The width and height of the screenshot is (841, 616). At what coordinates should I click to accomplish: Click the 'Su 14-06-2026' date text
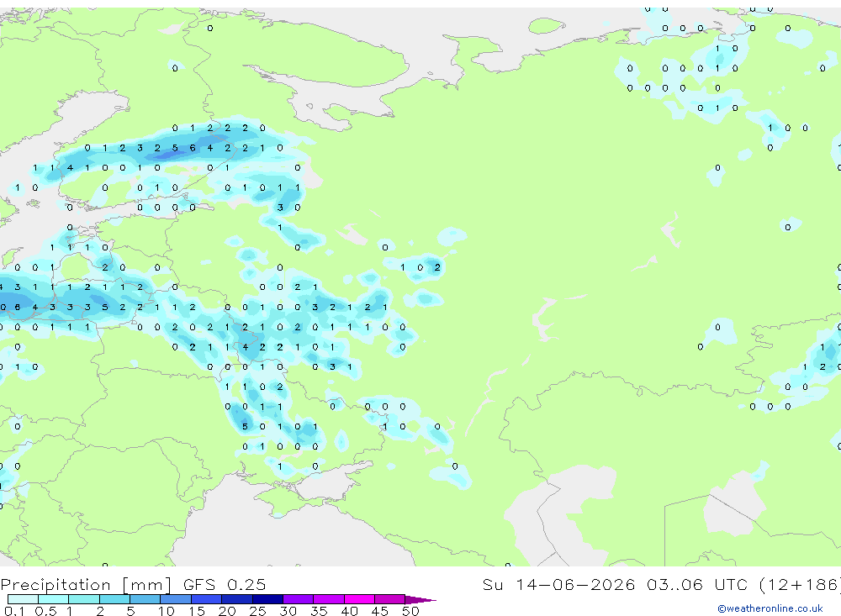click(558, 584)
